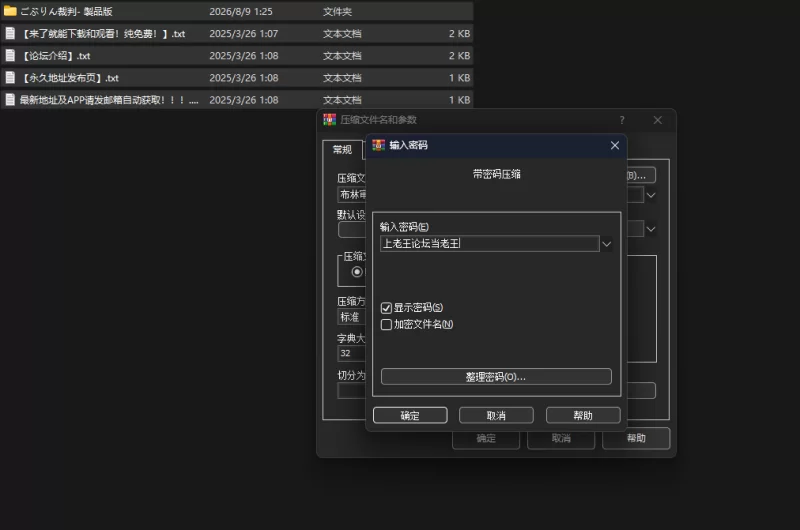Click WinRAR icon in 输入密码 title bar
The width and height of the screenshot is (800, 530).
379,145
